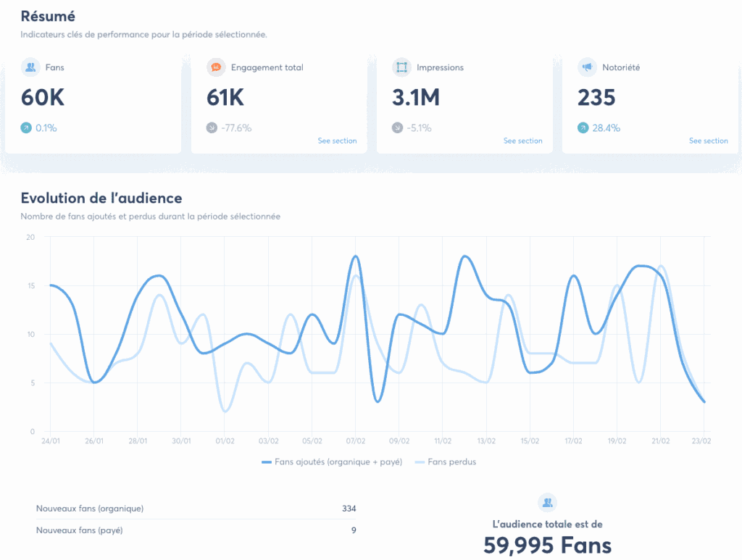Click the Fans people icon in summary card

pyautogui.click(x=30, y=67)
